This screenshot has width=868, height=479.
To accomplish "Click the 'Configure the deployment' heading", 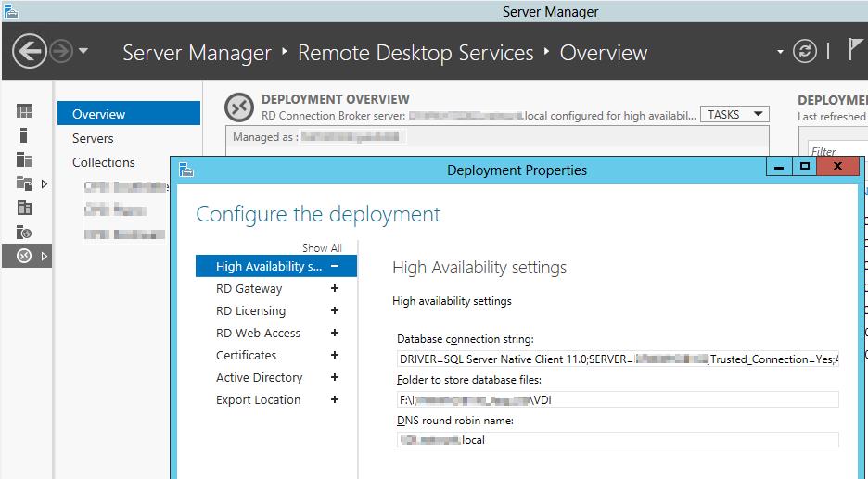I will point(318,214).
